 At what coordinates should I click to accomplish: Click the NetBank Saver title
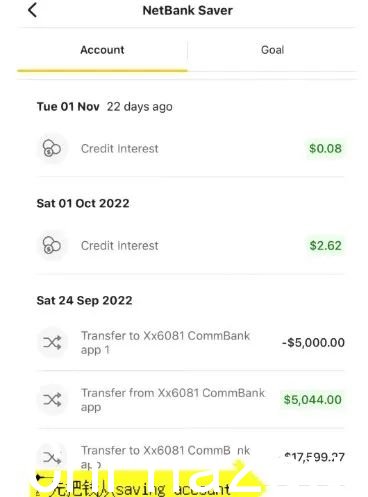click(x=187, y=10)
